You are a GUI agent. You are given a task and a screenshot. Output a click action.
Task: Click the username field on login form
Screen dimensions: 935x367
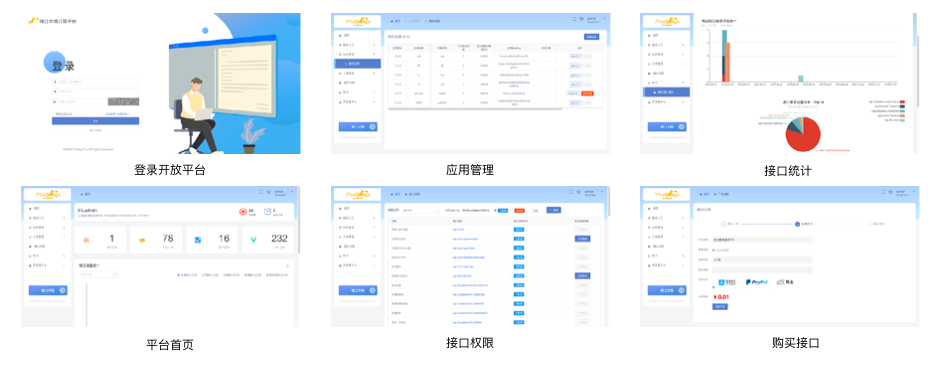pos(95,82)
